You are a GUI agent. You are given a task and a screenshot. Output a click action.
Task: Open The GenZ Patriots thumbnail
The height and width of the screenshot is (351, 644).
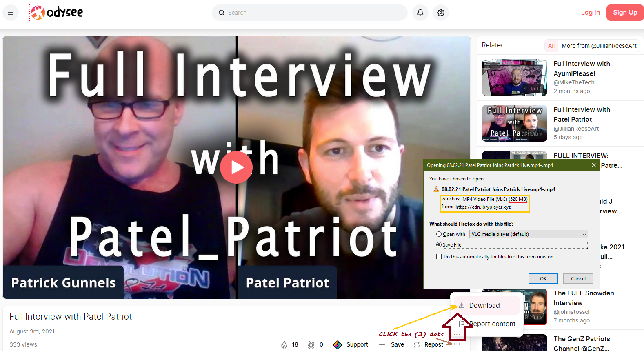click(514, 343)
